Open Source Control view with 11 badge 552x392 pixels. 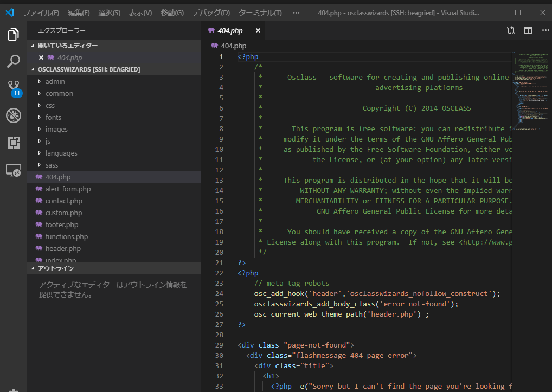14,88
